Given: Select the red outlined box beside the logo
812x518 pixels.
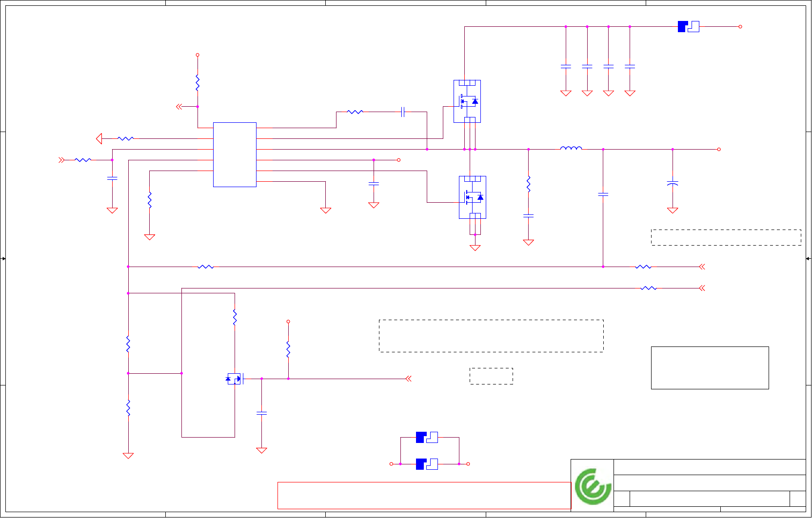Looking at the screenshot, I should point(424,496).
